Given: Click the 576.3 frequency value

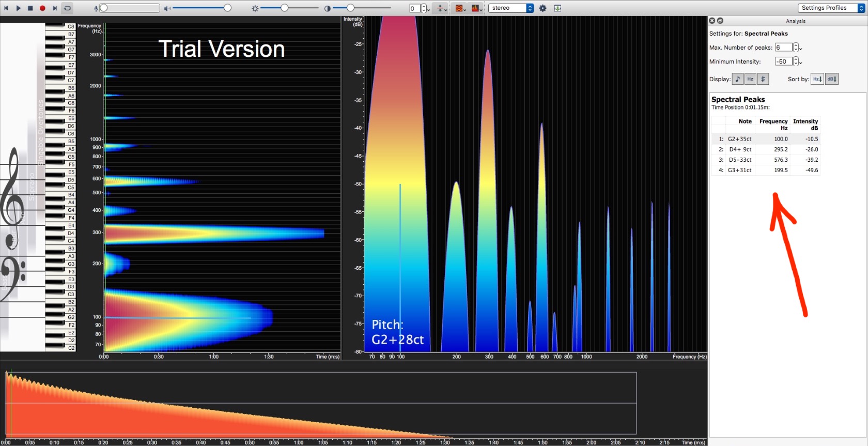Looking at the screenshot, I should click(781, 160).
